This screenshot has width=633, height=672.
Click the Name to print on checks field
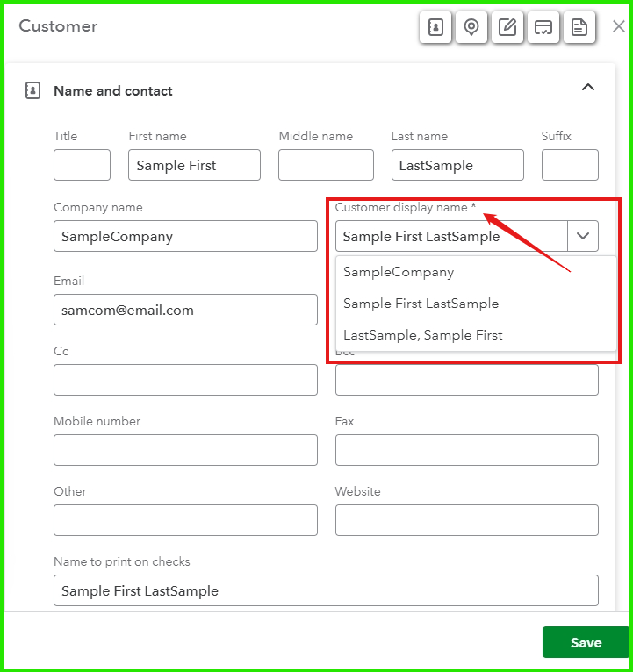[326, 590]
